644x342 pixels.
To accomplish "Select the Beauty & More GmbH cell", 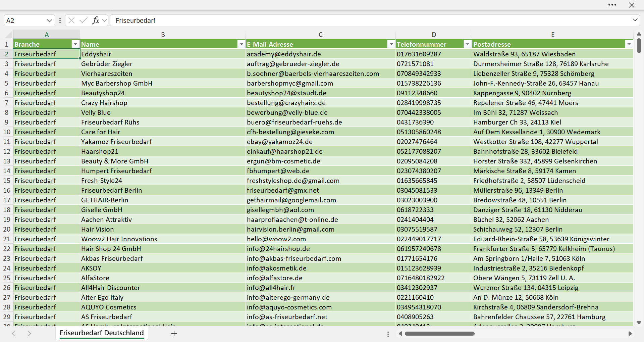I will (163, 161).
